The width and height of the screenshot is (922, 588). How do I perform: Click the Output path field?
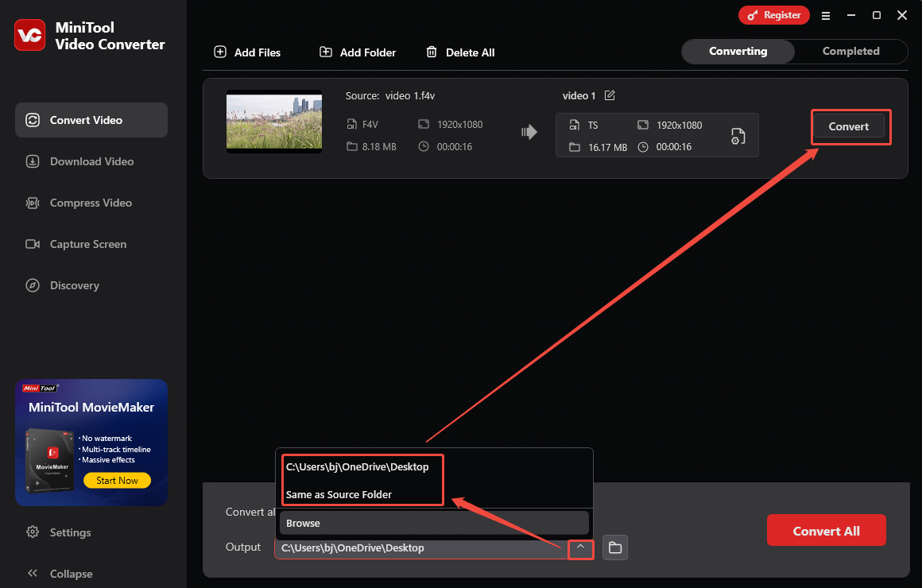point(421,548)
